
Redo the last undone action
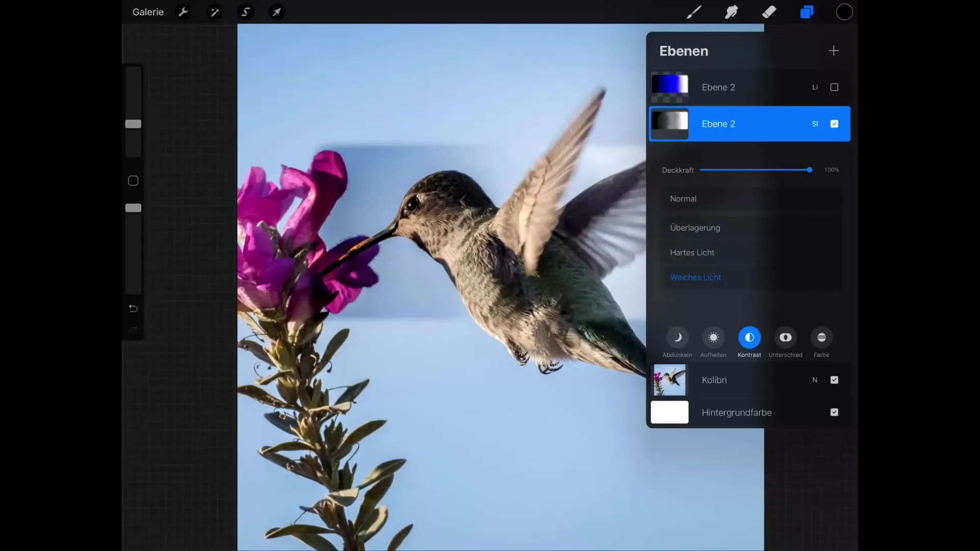[x=133, y=331]
